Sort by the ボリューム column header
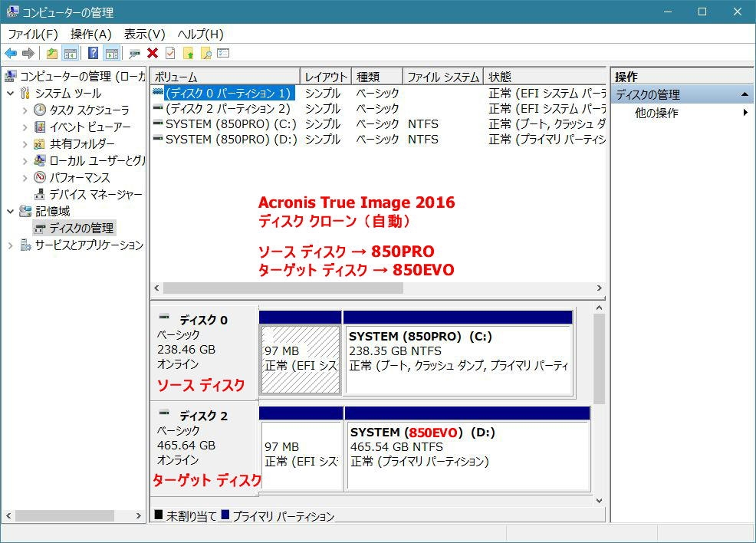This screenshot has width=756, height=543. (225, 77)
